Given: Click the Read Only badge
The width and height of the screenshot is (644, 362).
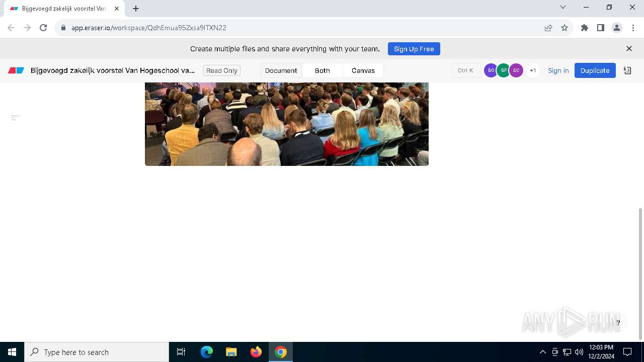Looking at the screenshot, I should tap(222, 70).
